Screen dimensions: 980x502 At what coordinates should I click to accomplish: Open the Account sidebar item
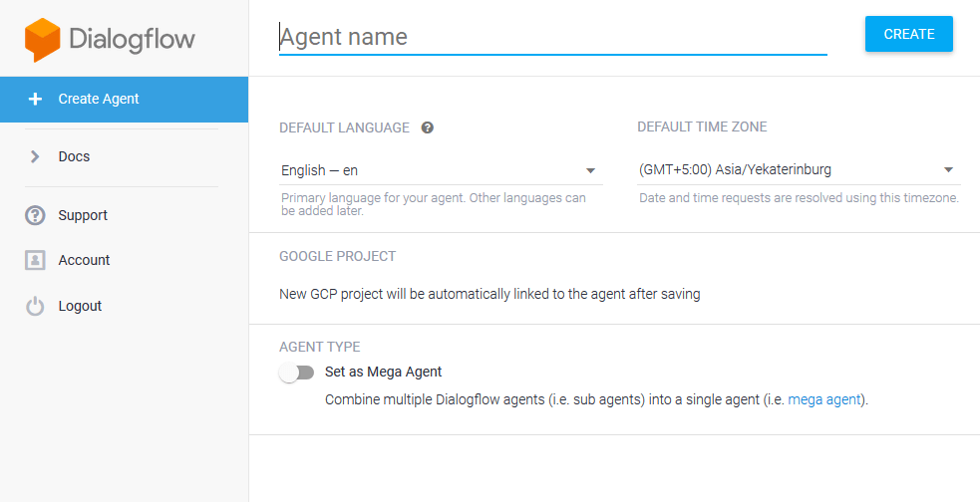pos(84,260)
